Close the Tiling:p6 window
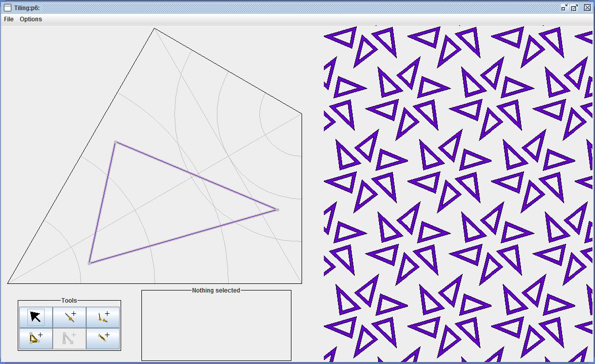This screenshot has height=364, width=595. tap(587, 8)
